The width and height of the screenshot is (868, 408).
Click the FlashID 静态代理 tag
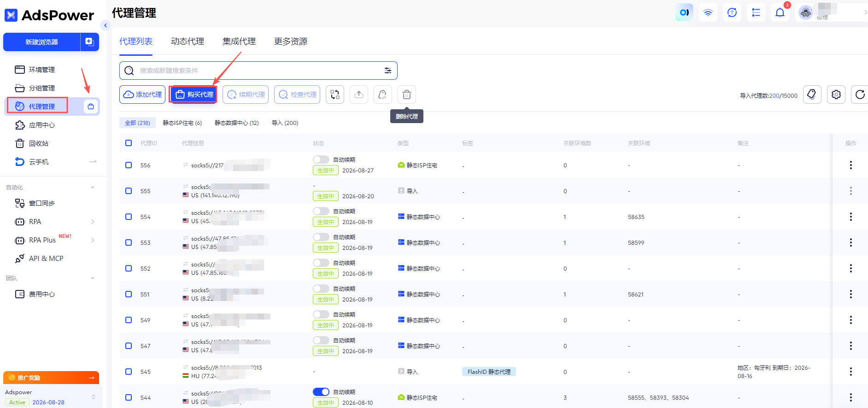(x=489, y=372)
